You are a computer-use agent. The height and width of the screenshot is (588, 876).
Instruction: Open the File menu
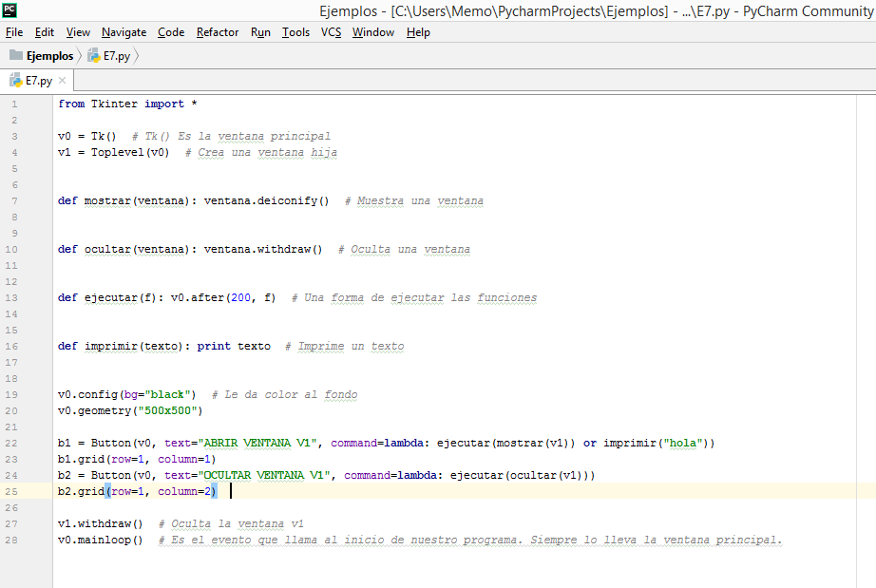[14, 31]
